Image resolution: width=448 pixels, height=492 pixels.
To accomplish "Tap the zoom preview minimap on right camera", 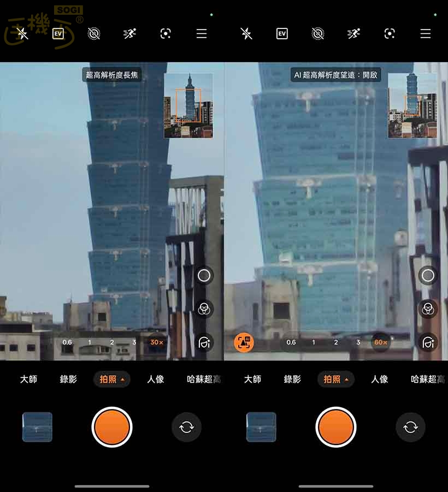I will 412,105.
